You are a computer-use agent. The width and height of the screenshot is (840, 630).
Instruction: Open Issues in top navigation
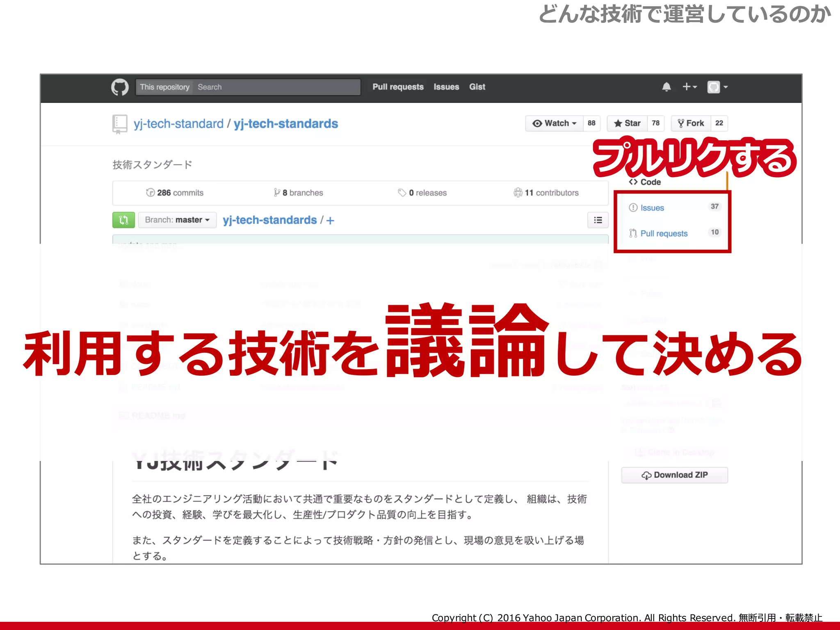[x=446, y=87]
